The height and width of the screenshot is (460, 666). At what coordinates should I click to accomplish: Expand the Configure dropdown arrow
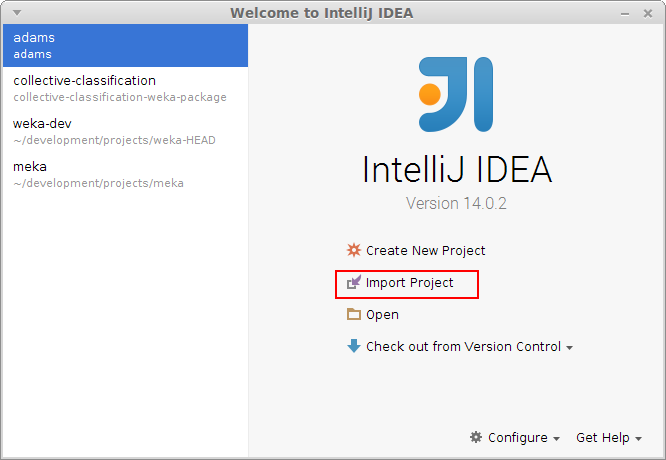556,439
